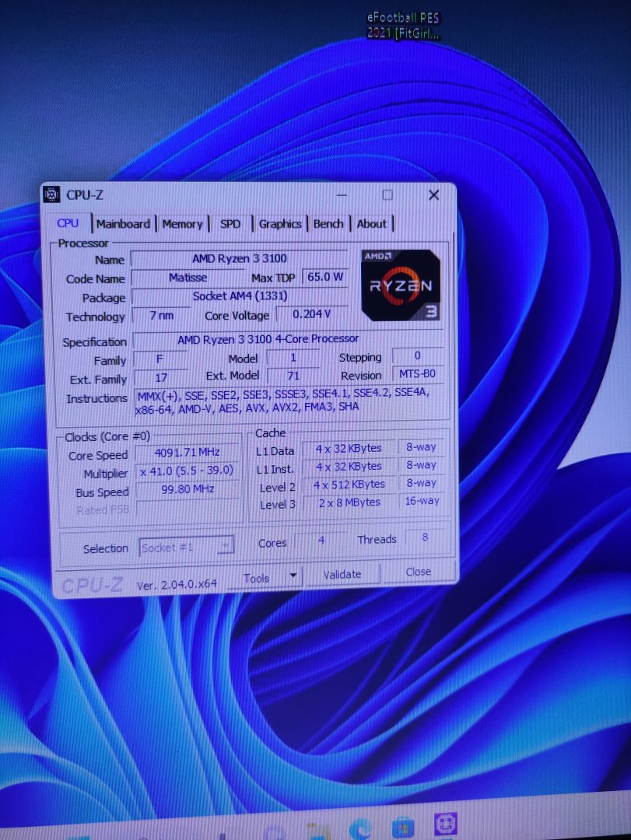Click the Revision value MTS-B0
631x840 pixels.
click(417, 373)
